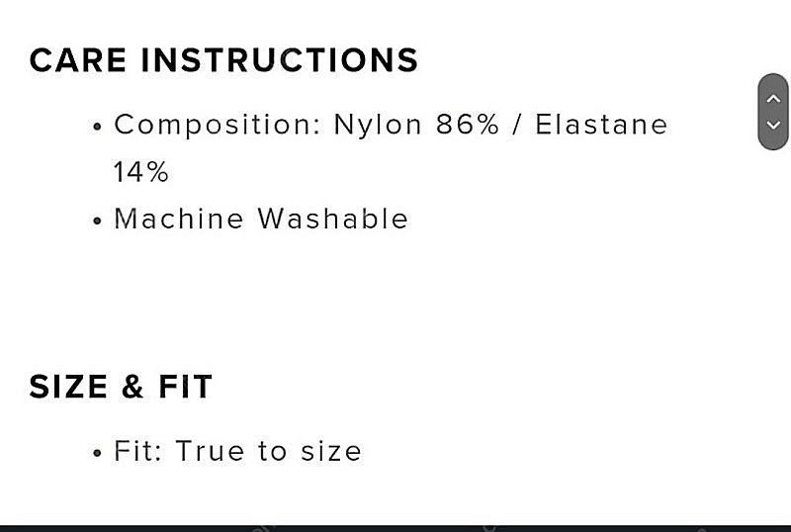The height and width of the screenshot is (532, 791).
Task: Click the Fit bullet point dot
Action: (97, 453)
